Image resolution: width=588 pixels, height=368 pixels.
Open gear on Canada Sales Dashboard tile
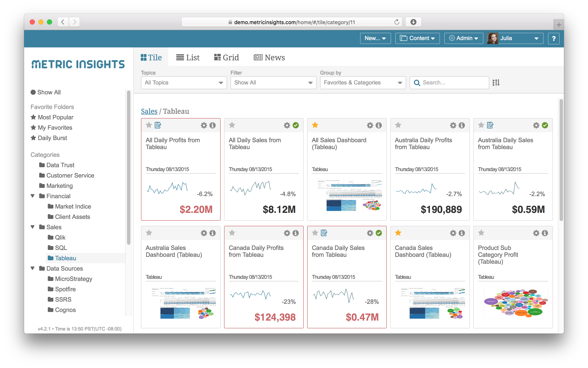pos(453,233)
